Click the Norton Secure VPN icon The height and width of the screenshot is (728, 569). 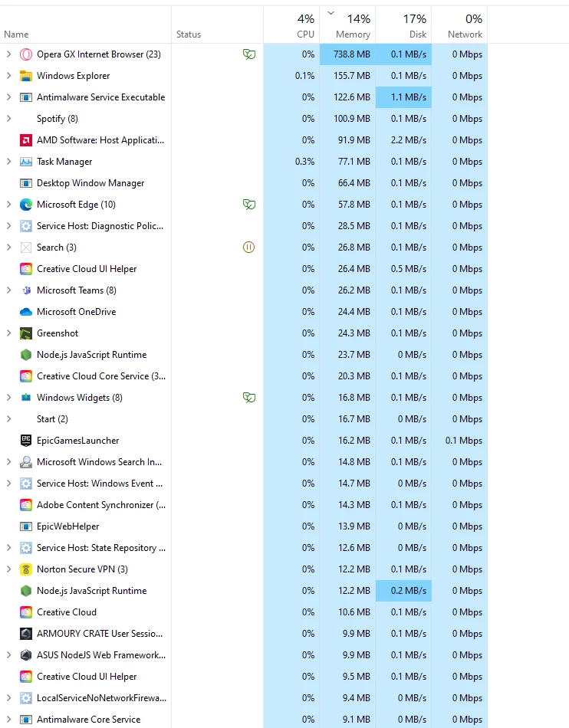coord(26,569)
